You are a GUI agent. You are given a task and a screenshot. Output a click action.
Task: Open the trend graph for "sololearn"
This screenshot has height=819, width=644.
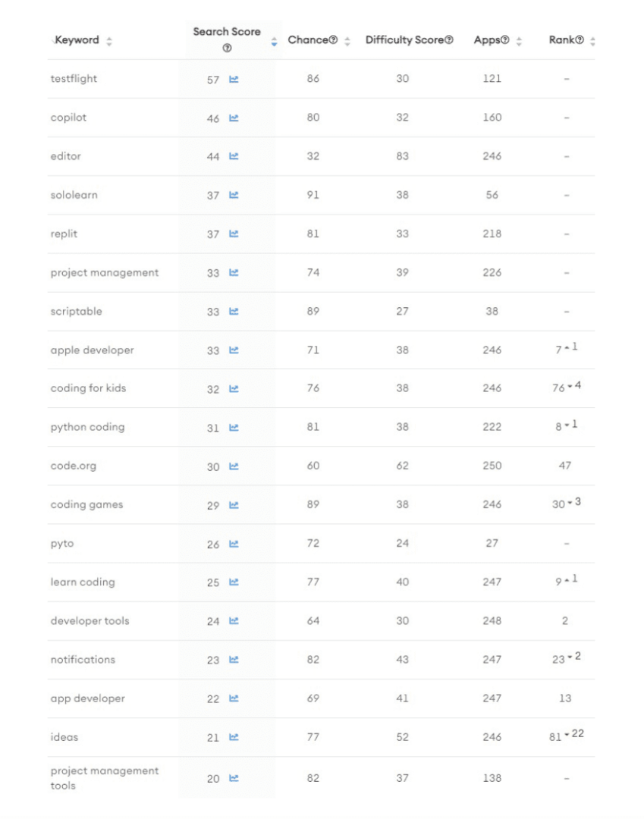pyautogui.click(x=234, y=195)
